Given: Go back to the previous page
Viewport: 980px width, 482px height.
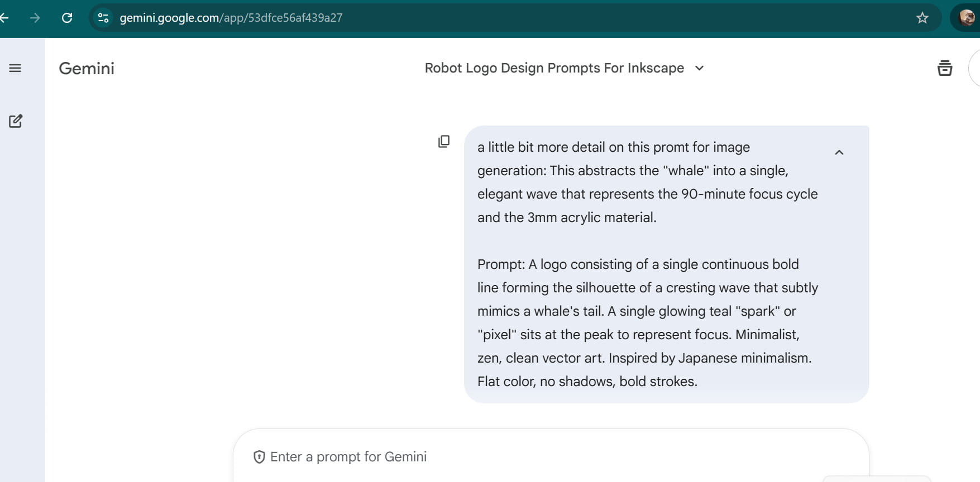Looking at the screenshot, I should coord(4,18).
